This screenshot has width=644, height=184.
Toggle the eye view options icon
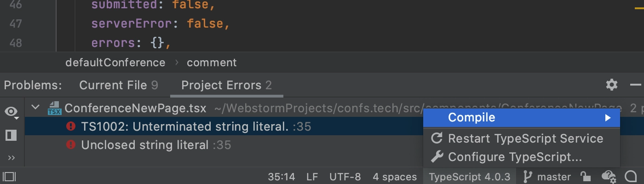pyautogui.click(x=11, y=112)
